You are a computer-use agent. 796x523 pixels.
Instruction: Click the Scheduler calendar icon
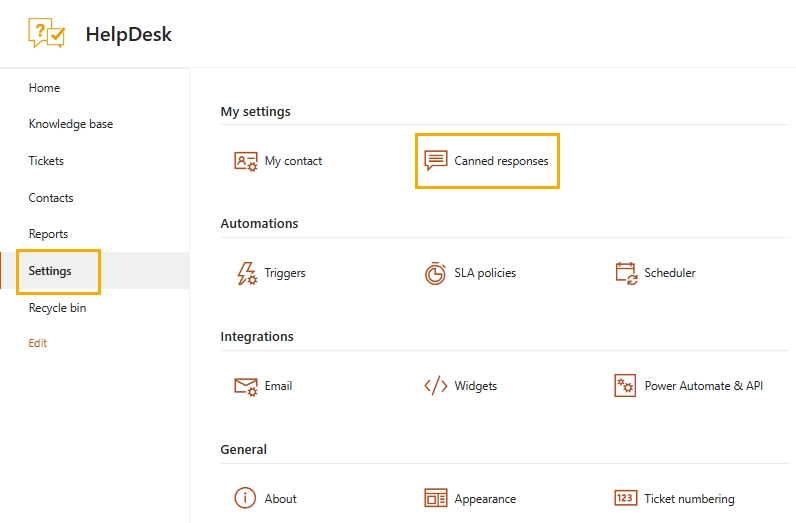point(626,273)
